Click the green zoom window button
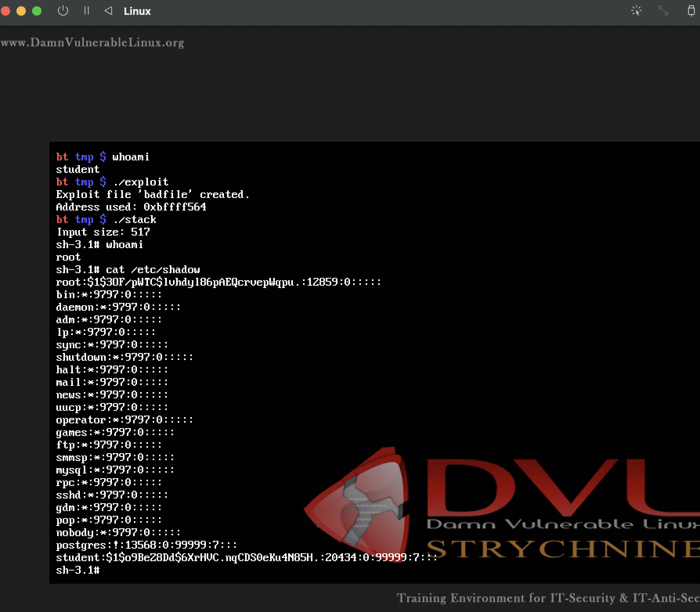700x612 pixels. 37,11
